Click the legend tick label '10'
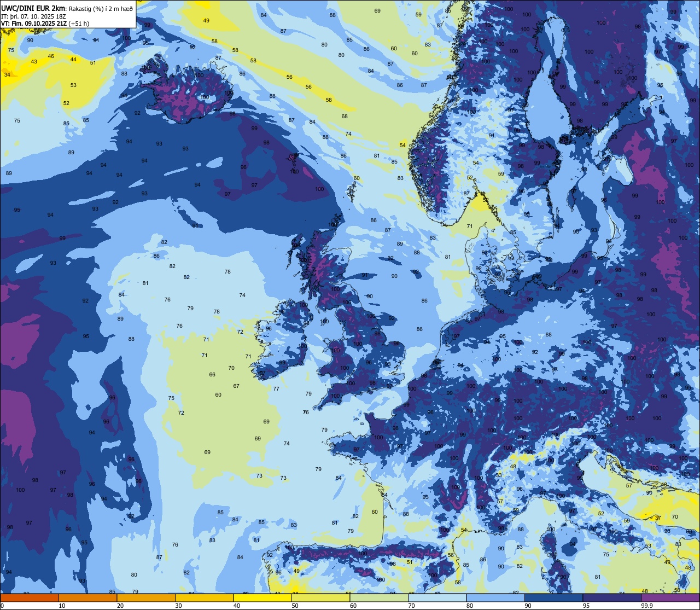Screen dimensions: 700x610 (62, 606)
